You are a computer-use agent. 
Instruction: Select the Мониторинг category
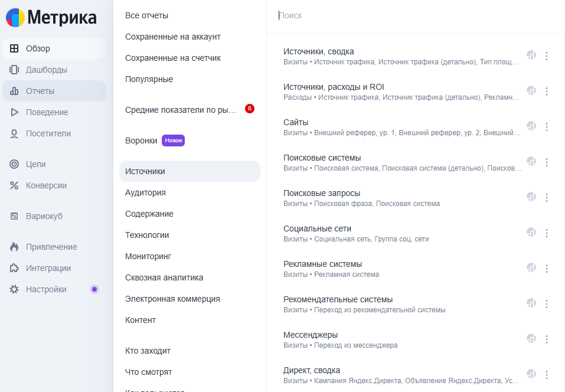[148, 256]
